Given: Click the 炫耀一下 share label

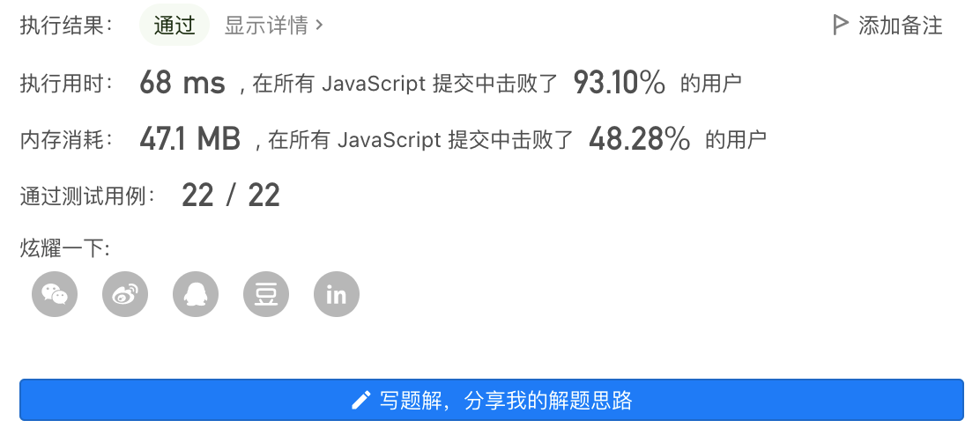Looking at the screenshot, I should click(x=65, y=248).
